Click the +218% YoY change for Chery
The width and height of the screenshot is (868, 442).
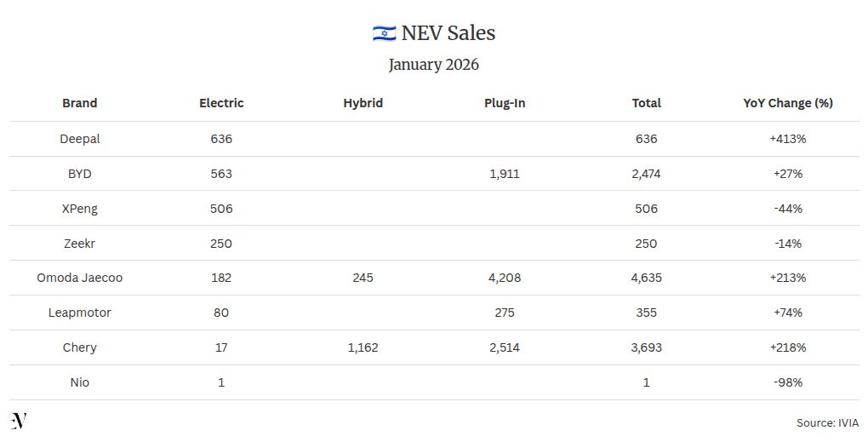788,347
